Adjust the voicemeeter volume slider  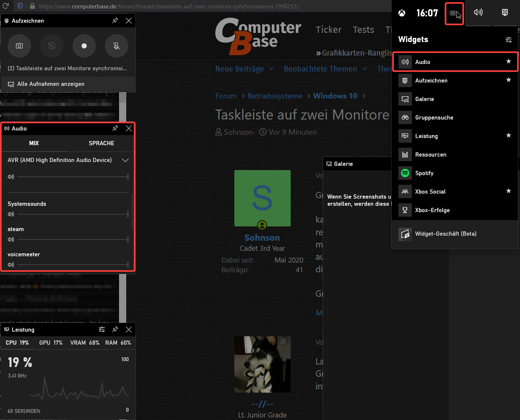73,265
